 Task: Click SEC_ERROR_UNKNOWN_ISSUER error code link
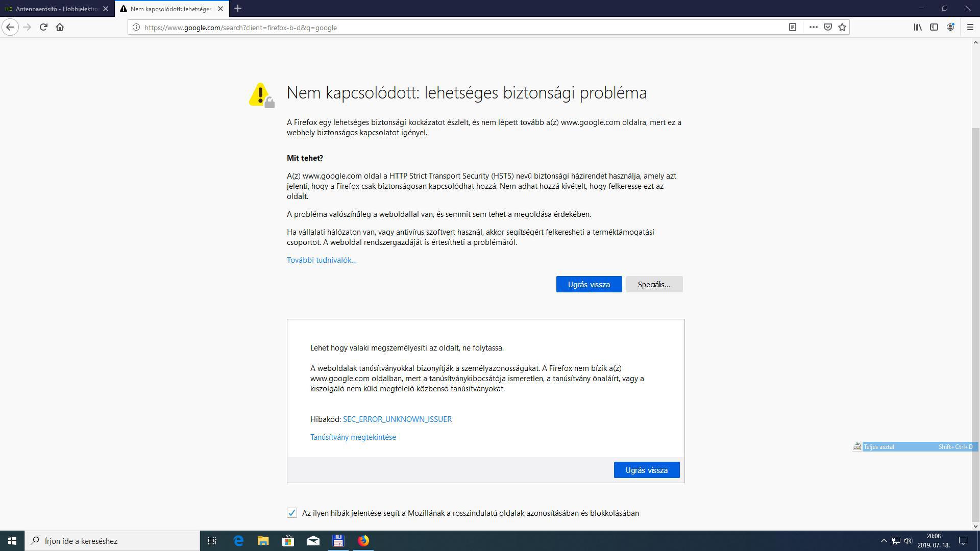point(397,419)
